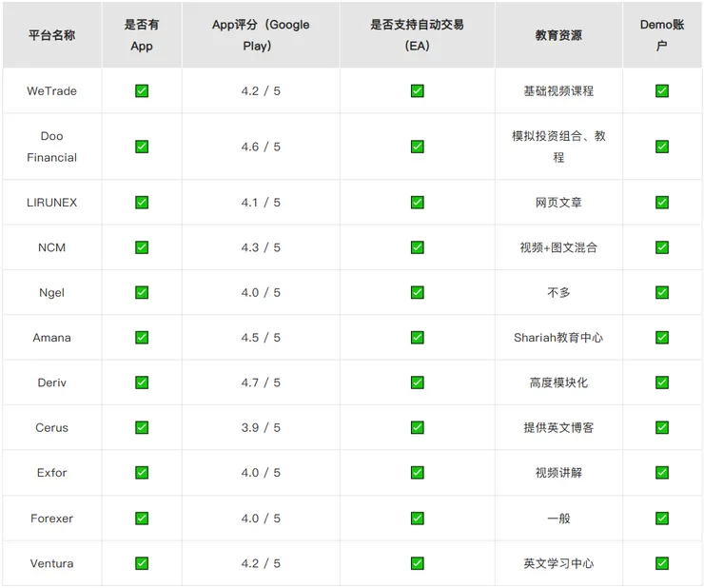Click Doo Financial's Demo account checkmark
Screen dimensions: 704x588
coord(662,147)
